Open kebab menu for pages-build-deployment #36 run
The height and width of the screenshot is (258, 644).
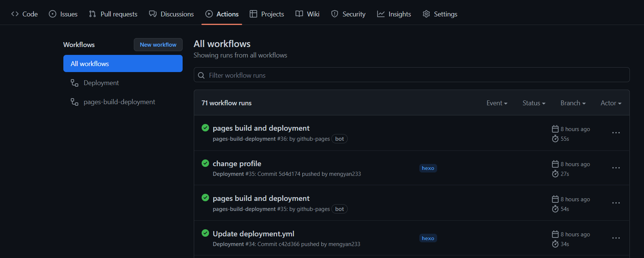[616, 133]
